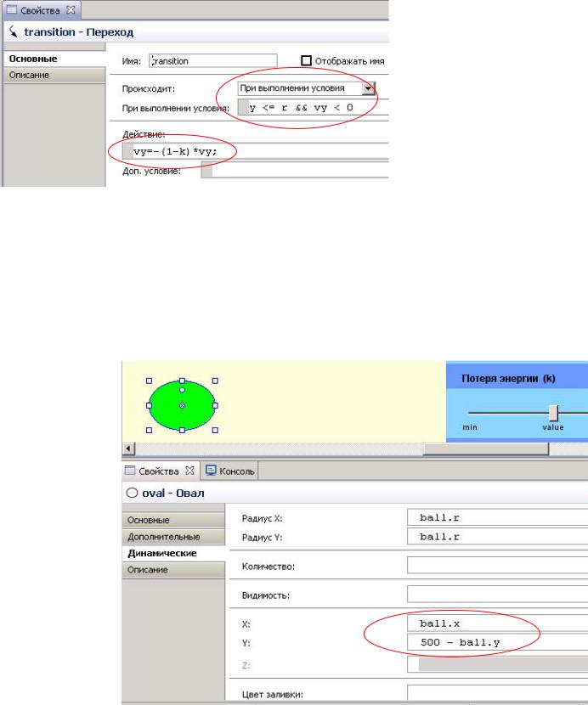
Task: Select the Динамические properties tab
Action: [x=173, y=554]
